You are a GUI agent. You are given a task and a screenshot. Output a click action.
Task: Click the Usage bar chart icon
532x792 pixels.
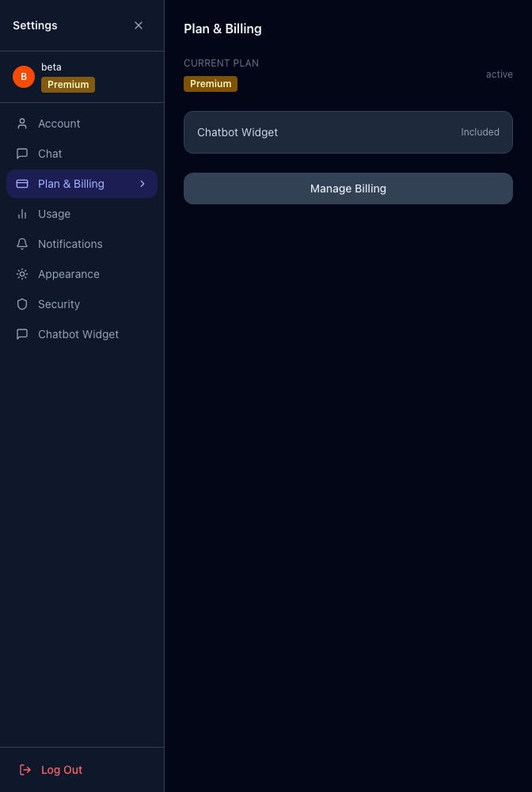(22, 214)
